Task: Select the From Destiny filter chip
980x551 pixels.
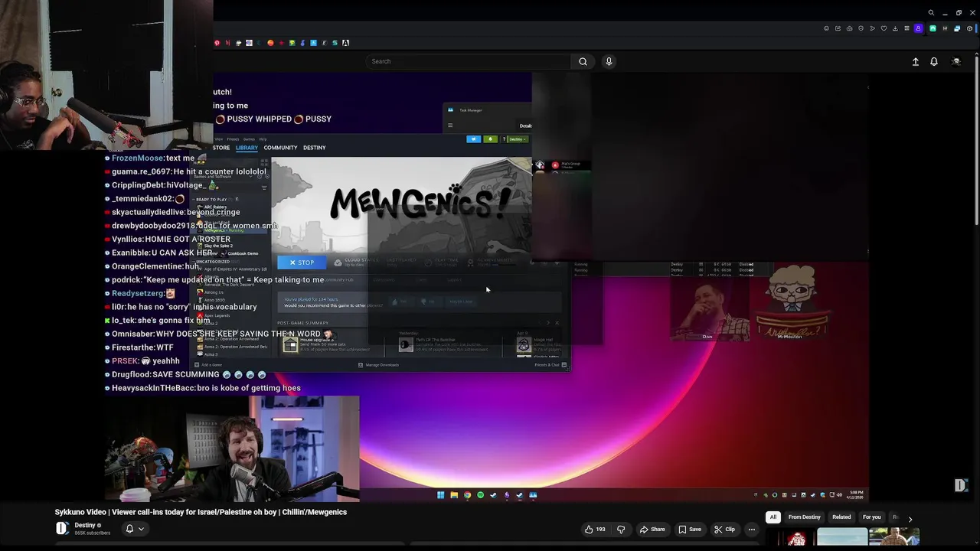Action: pyautogui.click(x=804, y=517)
